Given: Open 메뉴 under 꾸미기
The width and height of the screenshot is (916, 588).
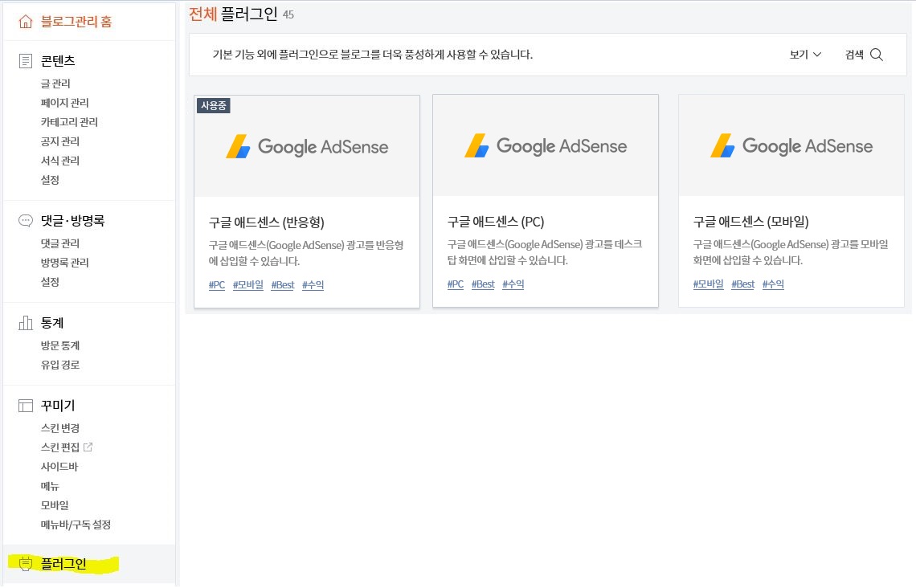Looking at the screenshot, I should (51, 486).
